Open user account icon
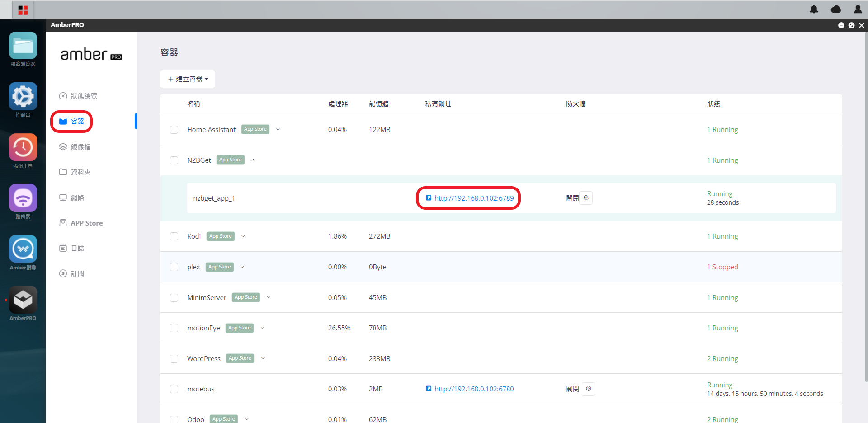 (858, 9)
